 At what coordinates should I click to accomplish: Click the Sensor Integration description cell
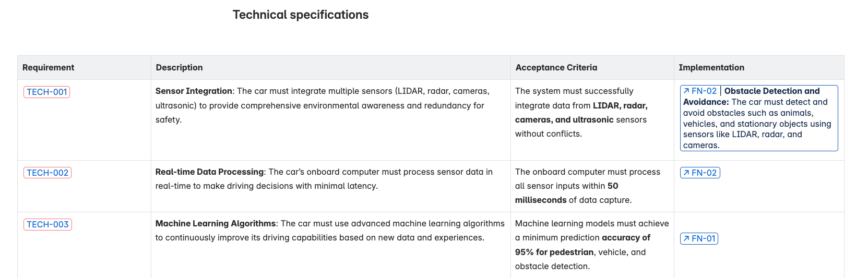(331, 120)
